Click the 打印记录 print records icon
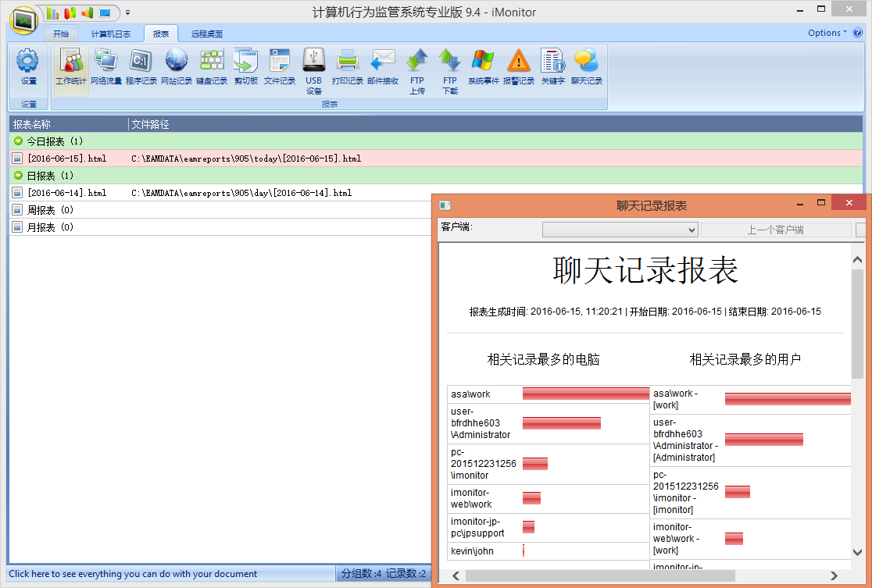This screenshot has height=588, width=872. point(347,66)
